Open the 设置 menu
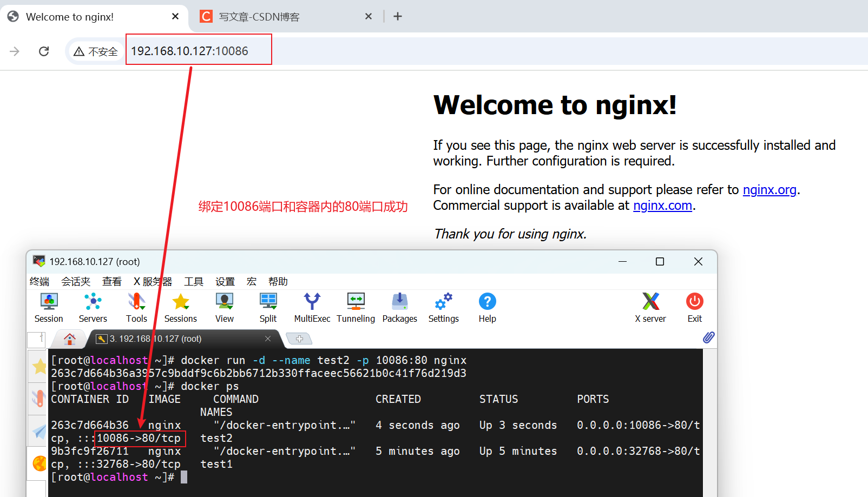868x497 pixels. (225, 281)
